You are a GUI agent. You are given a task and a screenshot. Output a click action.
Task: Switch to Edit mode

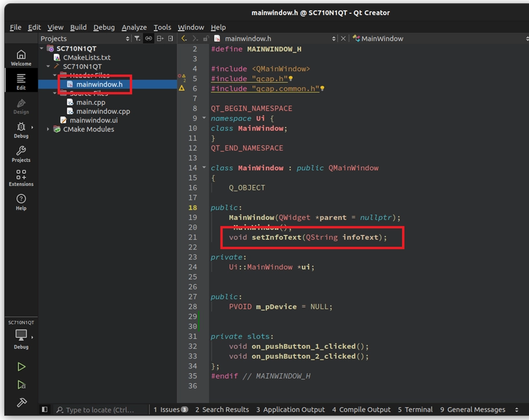[x=21, y=82]
